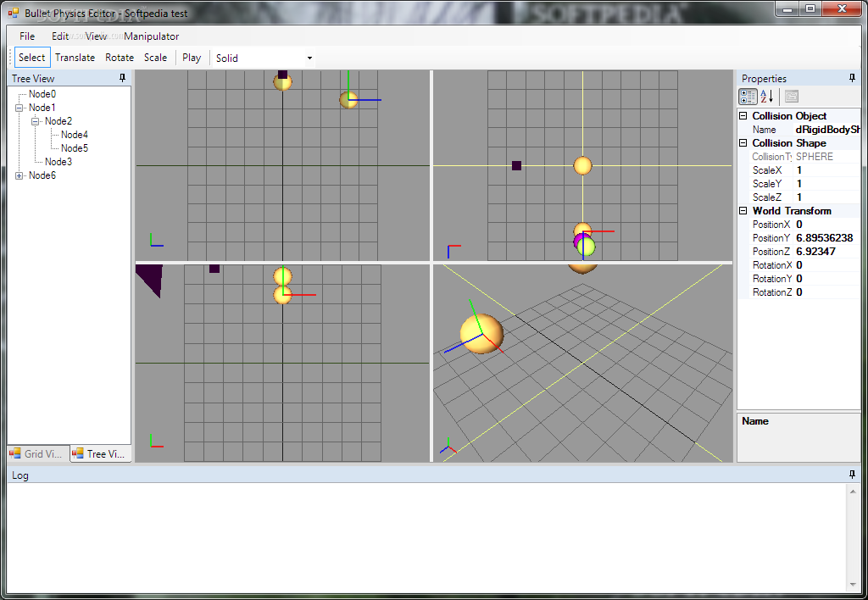This screenshot has width=868, height=600.
Task: Open the View menu
Action: point(96,36)
